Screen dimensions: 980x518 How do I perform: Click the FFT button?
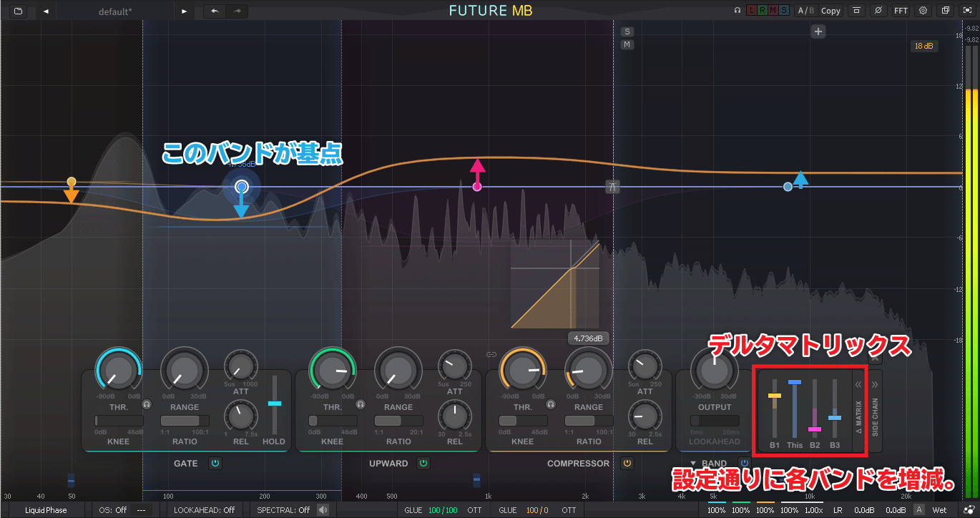click(x=901, y=11)
